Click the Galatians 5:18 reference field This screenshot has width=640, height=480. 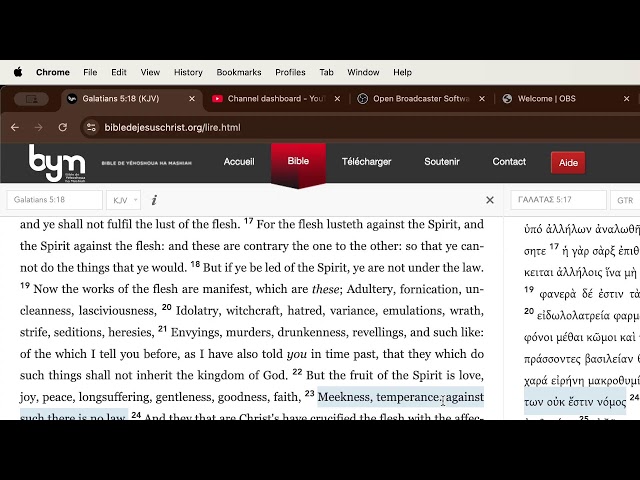(54, 200)
